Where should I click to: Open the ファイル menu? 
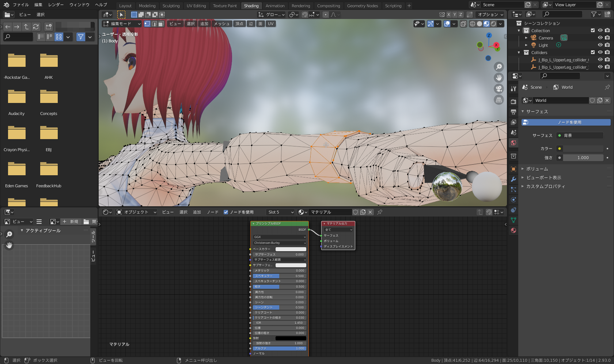coord(21,5)
